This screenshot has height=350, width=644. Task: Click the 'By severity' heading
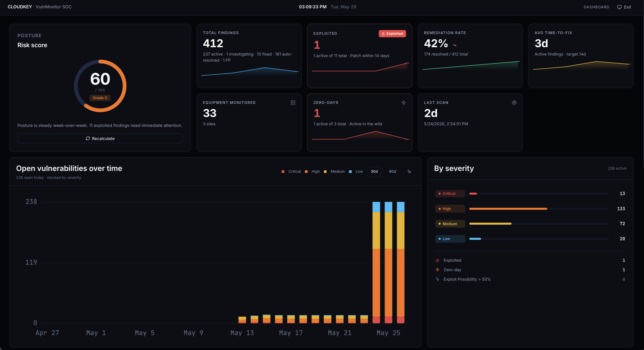click(454, 168)
